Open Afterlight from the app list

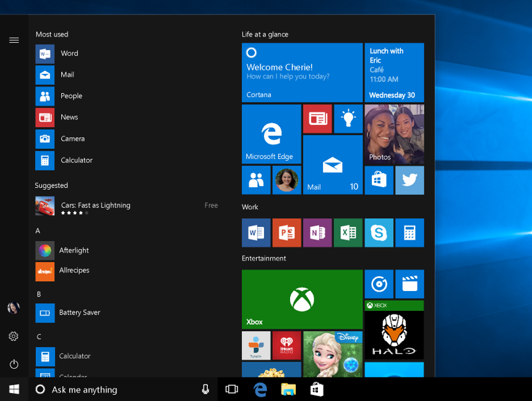[x=126, y=250]
